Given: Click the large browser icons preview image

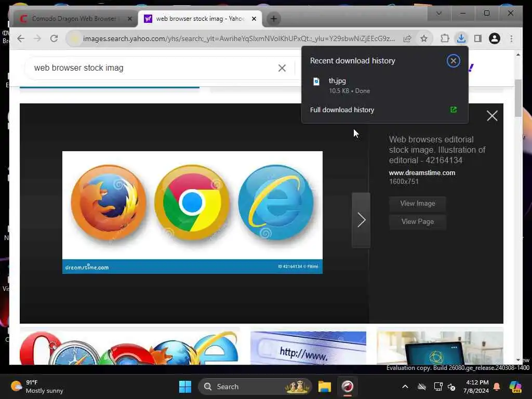Looking at the screenshot, I should 192,212.
